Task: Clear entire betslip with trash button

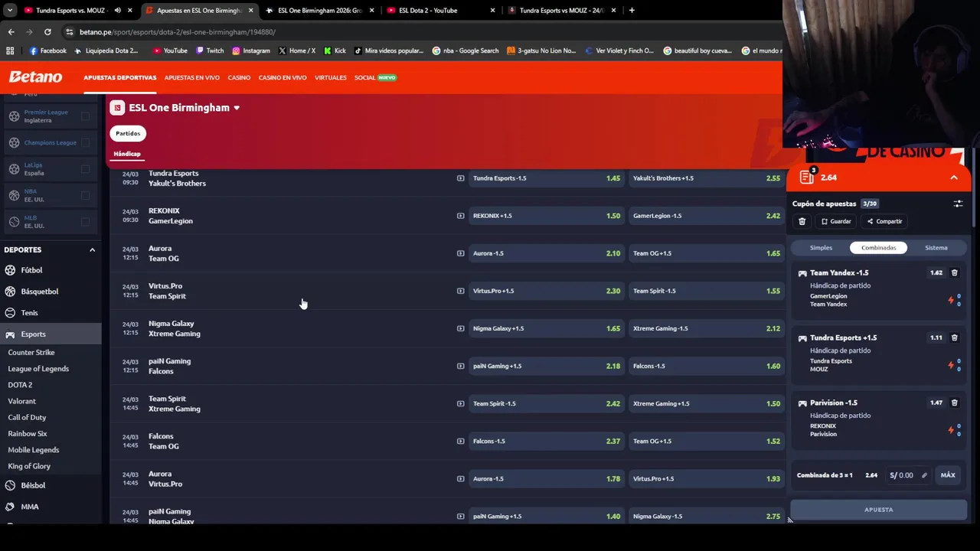Action: point(802,221)
